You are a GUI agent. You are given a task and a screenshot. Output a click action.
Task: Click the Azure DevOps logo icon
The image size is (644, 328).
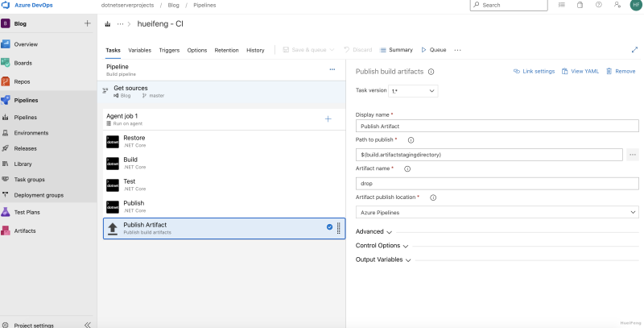click(6, 6)
